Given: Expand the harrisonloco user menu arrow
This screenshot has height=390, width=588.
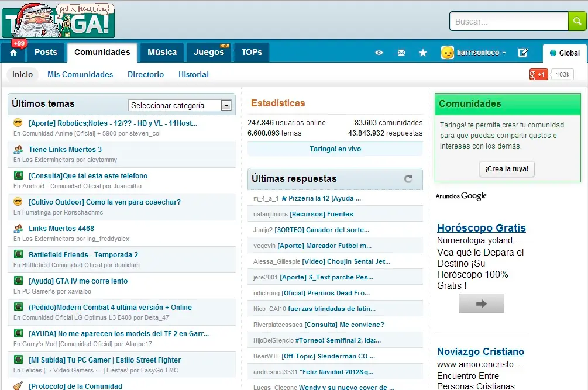Looking at the screenshot, I should [504, 53].
